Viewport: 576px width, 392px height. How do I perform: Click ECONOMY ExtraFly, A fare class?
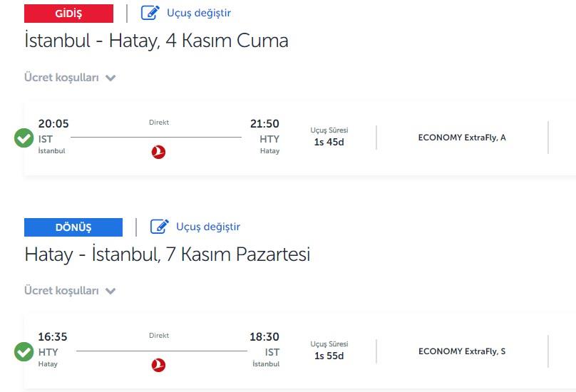pos(462,138)
